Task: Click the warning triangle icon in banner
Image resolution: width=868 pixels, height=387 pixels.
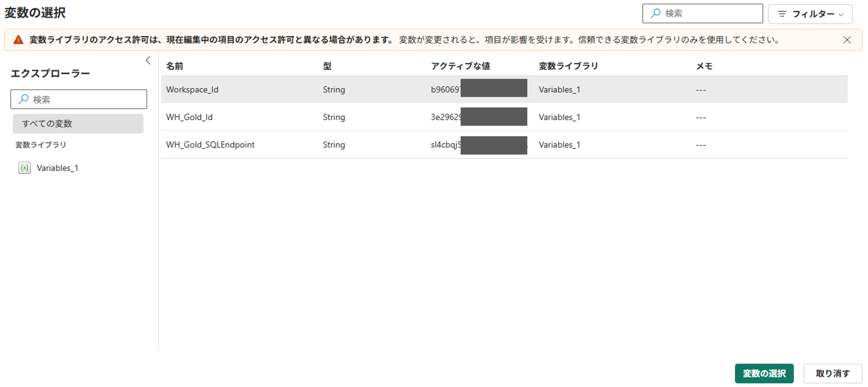Action: point(18,40)
